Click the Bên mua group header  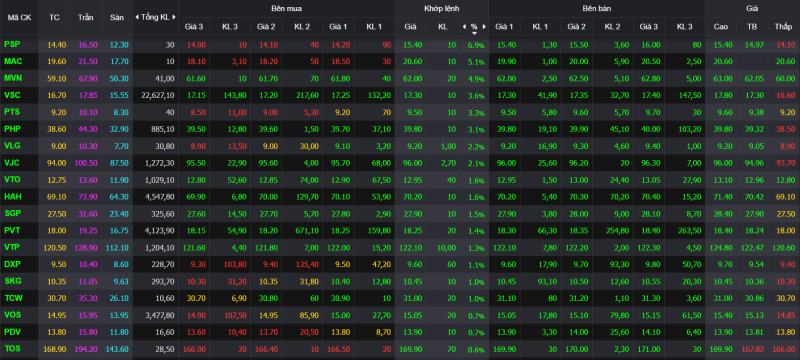pyautogui.click(x=286, y=9)
